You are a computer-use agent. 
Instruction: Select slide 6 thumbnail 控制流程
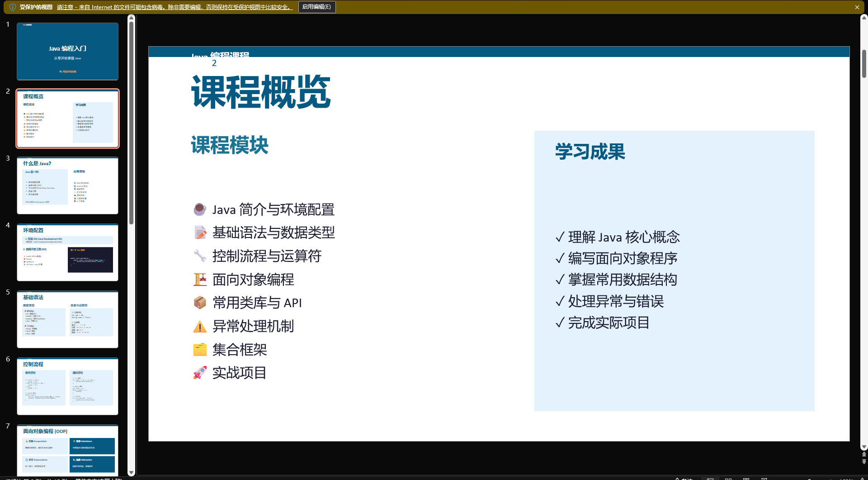point(68,386)
